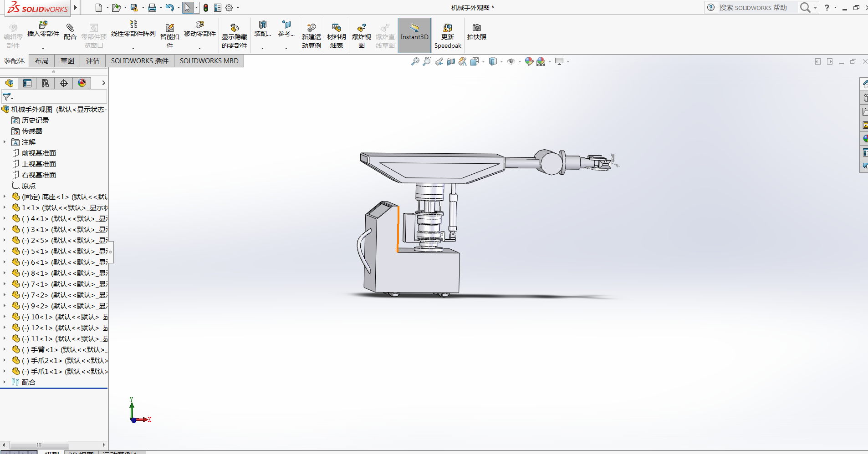Expand the 手臂<1> component in the tree
The image size is (868, 454).
click(5, 349)
